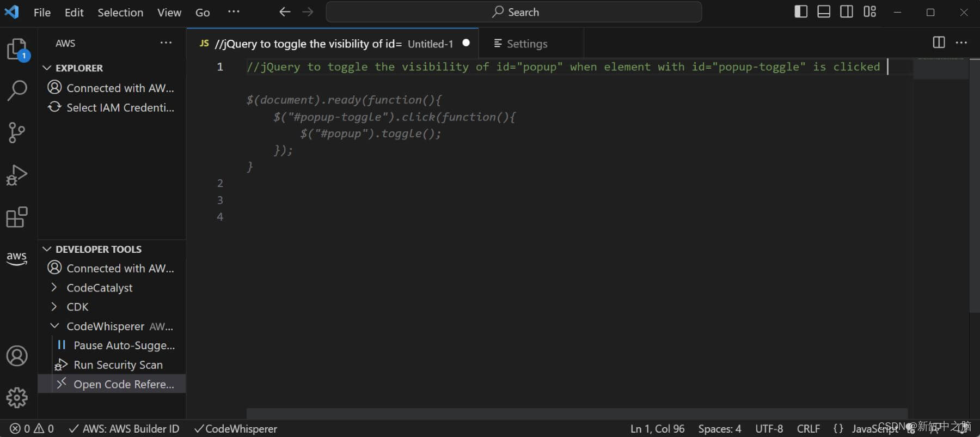Open the Run and Debug view
Screen dimensions: 980x437
click(17, 175)
